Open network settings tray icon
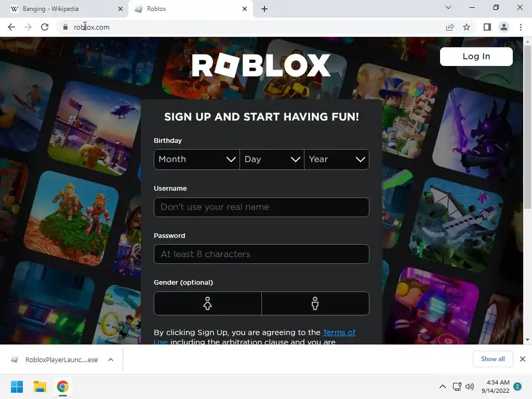Viewport: 532px width, 399px height. click(457, 387)
